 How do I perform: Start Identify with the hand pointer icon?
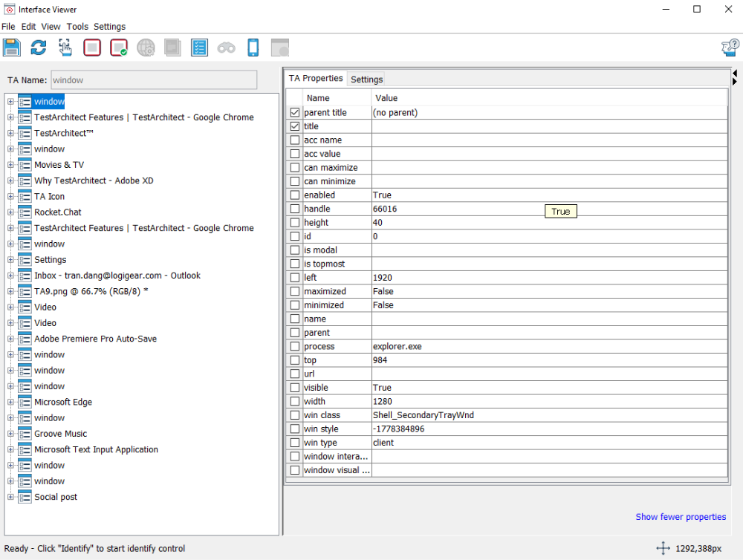[x=65, y=48]
